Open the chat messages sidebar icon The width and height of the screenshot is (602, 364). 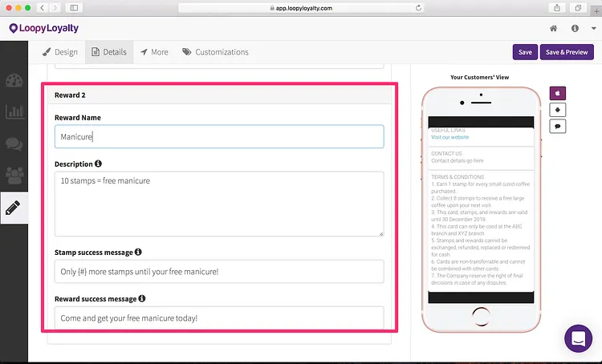click(x=14, y=144)
